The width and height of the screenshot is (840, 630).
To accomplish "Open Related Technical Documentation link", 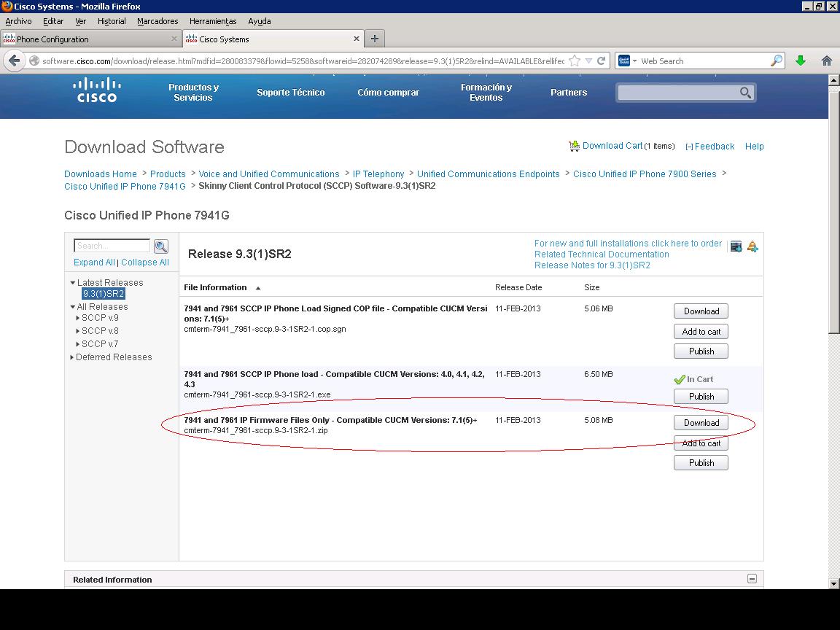I will coord(602,254).
